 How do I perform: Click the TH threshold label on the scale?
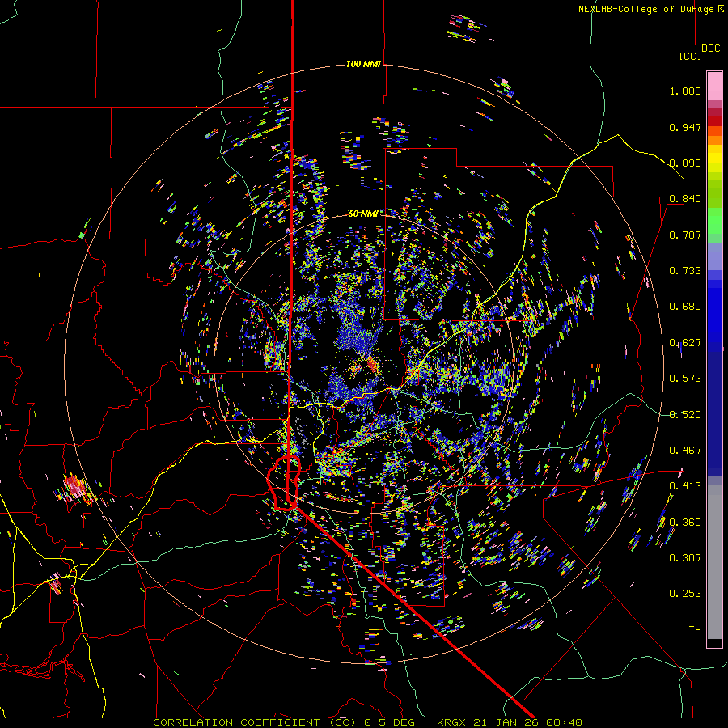pyautogui.click(x=695, y=630)
